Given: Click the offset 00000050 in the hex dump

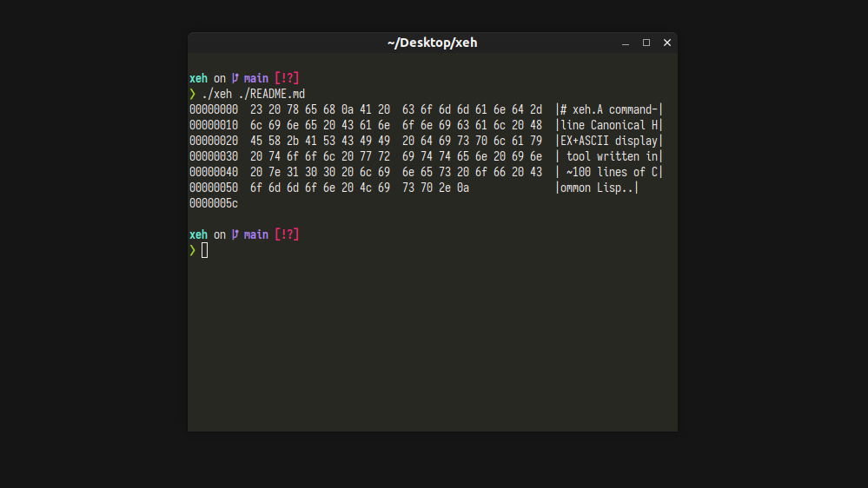Looking at the screenshot, I should [x=214, y=188].
